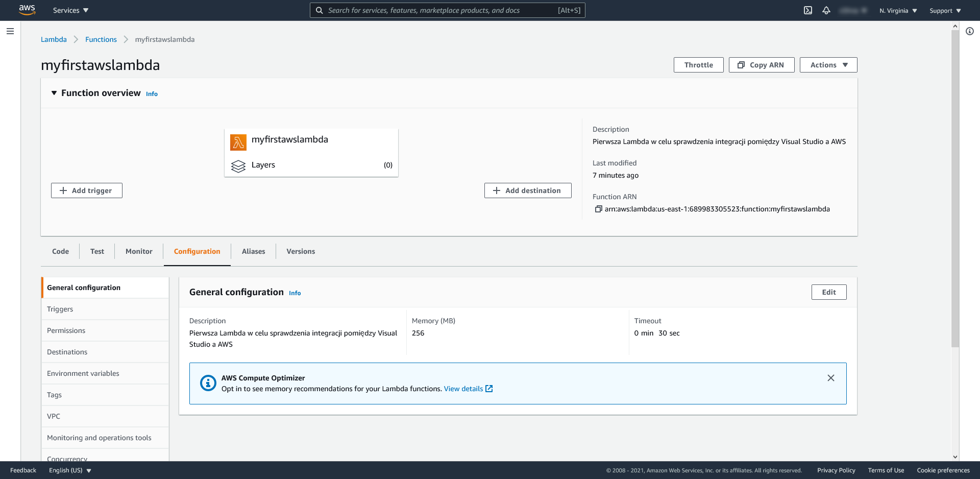980x479 pixels.
Task: Open Triggers configuration section
Action: click(x=105, y=309)
